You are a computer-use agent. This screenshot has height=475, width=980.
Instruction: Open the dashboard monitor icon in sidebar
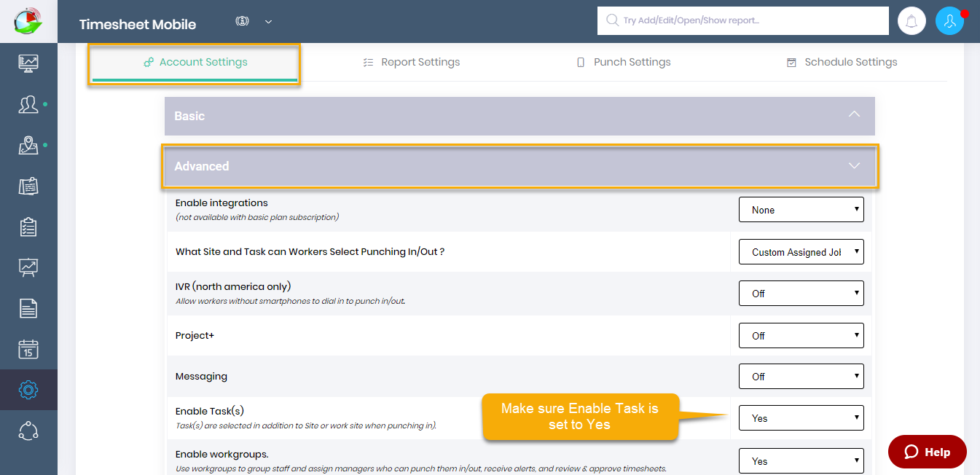28,63
